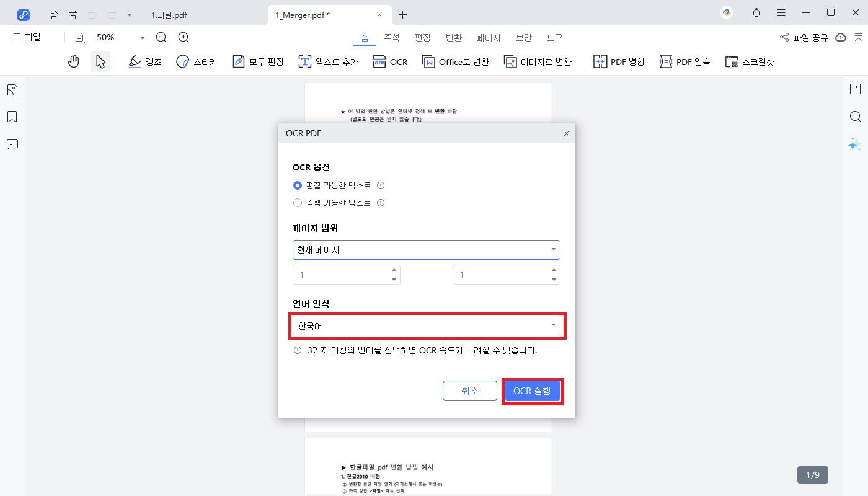The image size is (868, 496).
Task: Click the 취소 cancel button
Action: tap(470, 391)
